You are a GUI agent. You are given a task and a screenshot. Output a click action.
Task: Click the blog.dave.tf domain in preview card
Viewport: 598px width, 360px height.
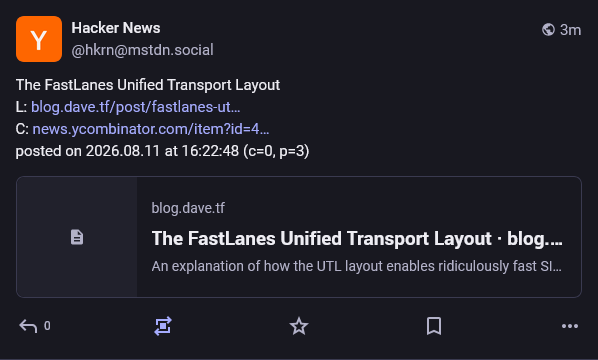(188, 208)
